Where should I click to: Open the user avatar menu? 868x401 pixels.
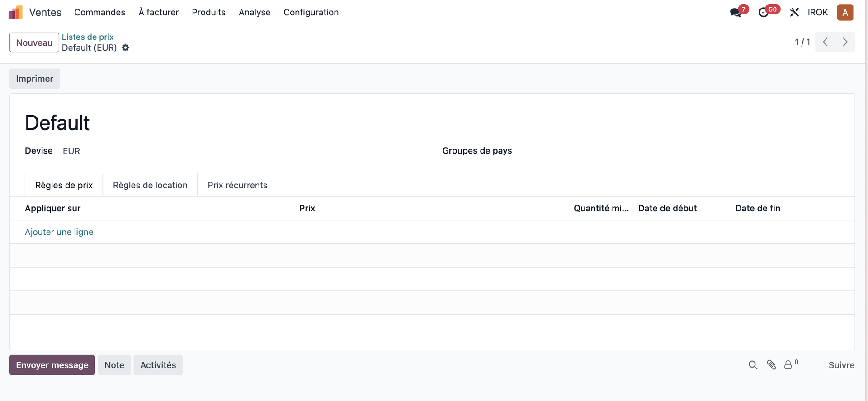(x=845, y=13)
